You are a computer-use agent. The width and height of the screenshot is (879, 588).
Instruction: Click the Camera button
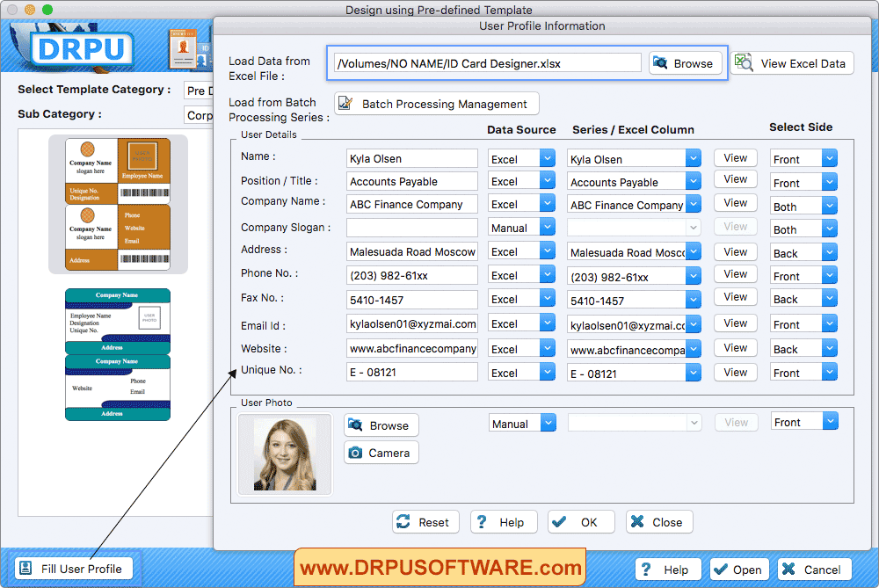[380, 453]
